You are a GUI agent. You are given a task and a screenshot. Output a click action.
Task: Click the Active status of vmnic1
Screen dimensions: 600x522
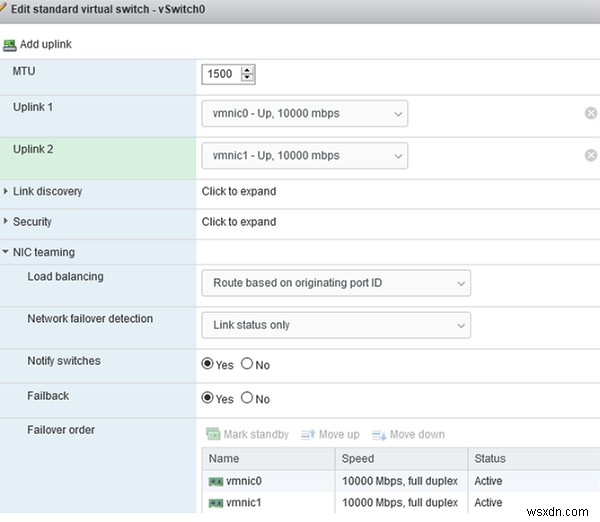point(488,502)
